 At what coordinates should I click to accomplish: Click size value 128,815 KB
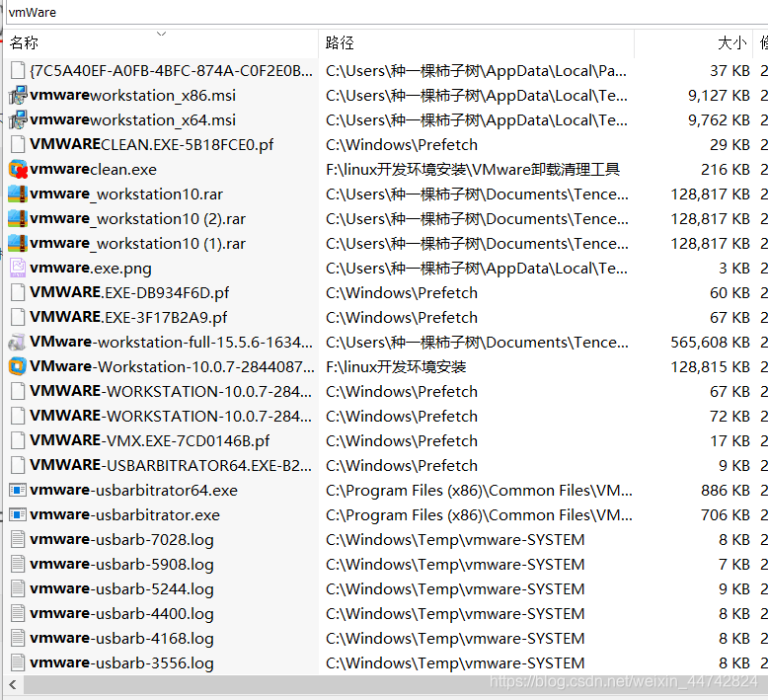710,366
